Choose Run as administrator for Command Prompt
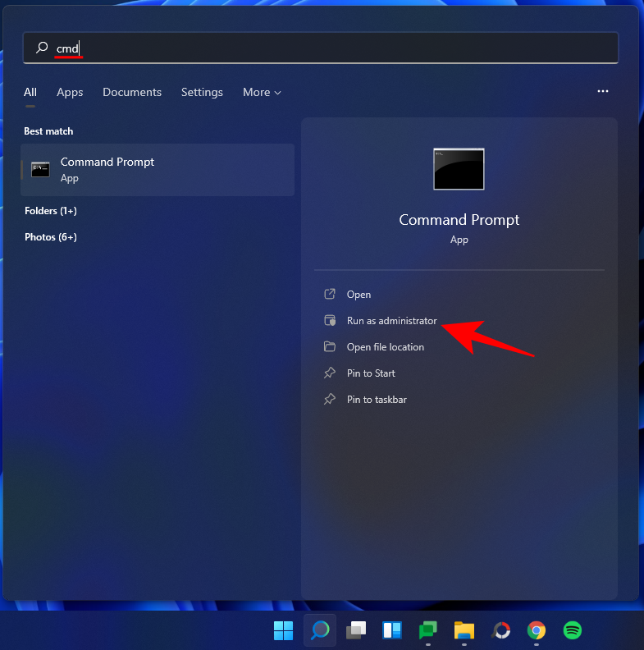The image size is (644, 650). (x=391, y=321)
